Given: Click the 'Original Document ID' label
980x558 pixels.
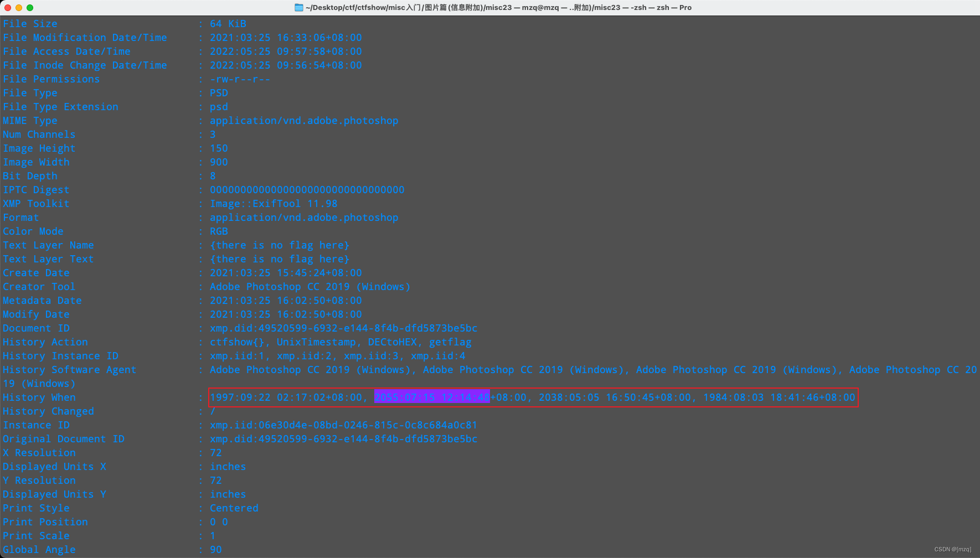Looking at the screenshot, I should (x=64, y=439).
